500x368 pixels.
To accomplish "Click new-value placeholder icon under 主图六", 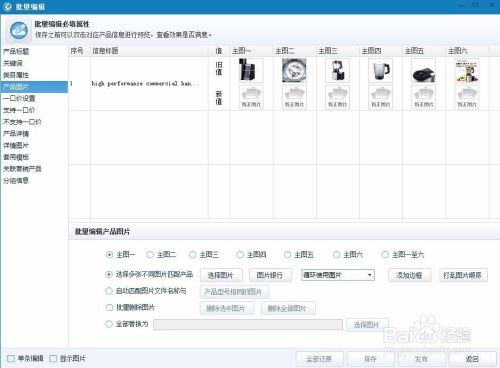I will [x=467, y=97].
